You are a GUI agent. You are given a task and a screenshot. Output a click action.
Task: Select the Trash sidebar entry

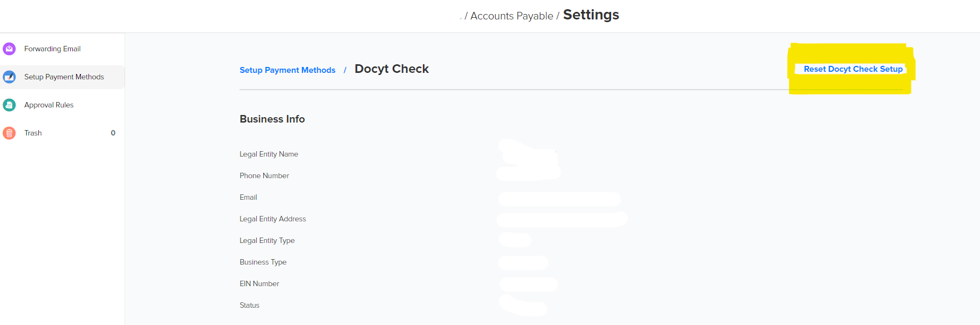click(x=33, y=133)
